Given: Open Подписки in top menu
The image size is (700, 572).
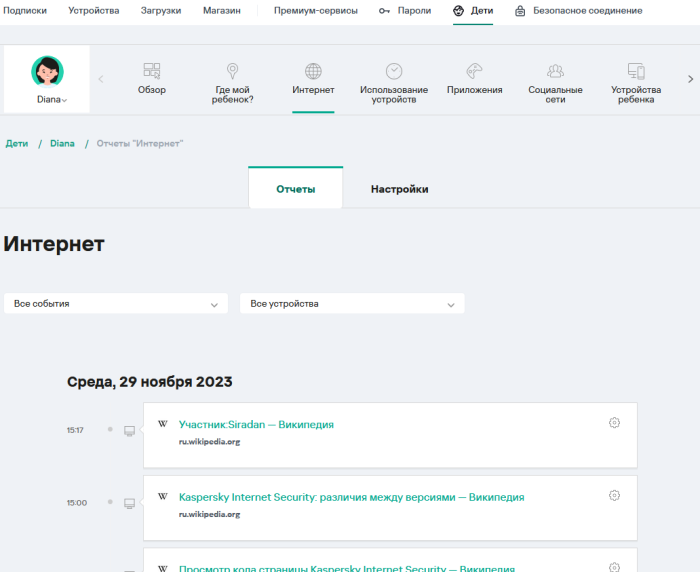Looking at the screenshot, I should point(25,11).
